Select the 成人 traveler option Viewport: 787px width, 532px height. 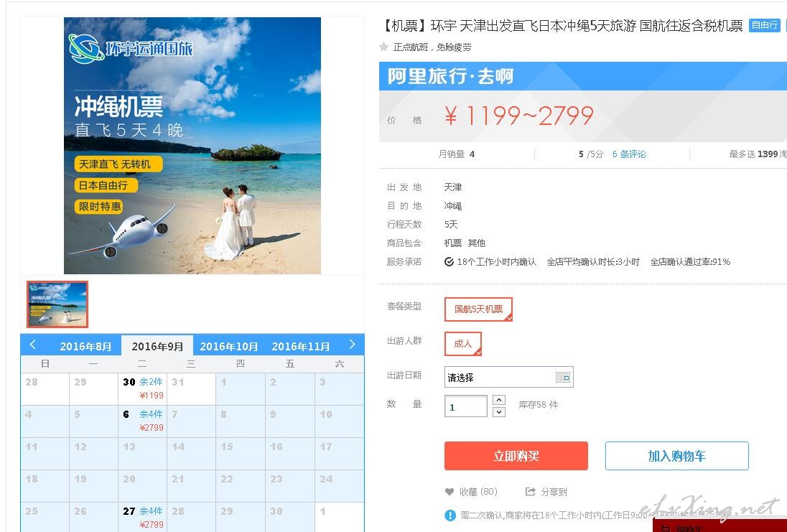(x=462, y=344)
